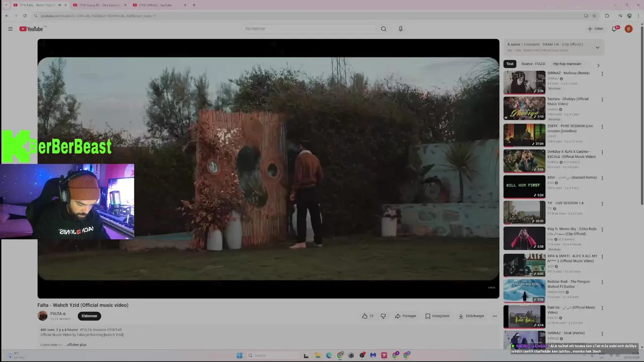Open the tab search dropdown arrow

tap(6, 5)
